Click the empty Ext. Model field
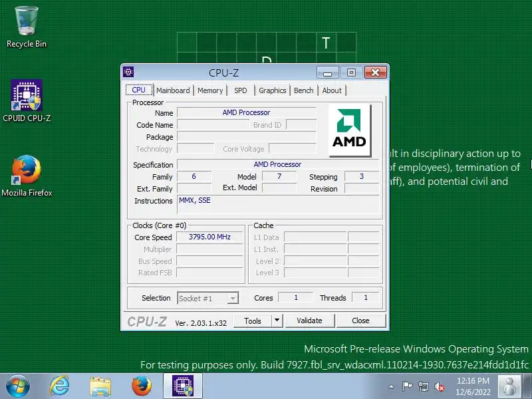The image size is (532, 399). tap(279, 188)
